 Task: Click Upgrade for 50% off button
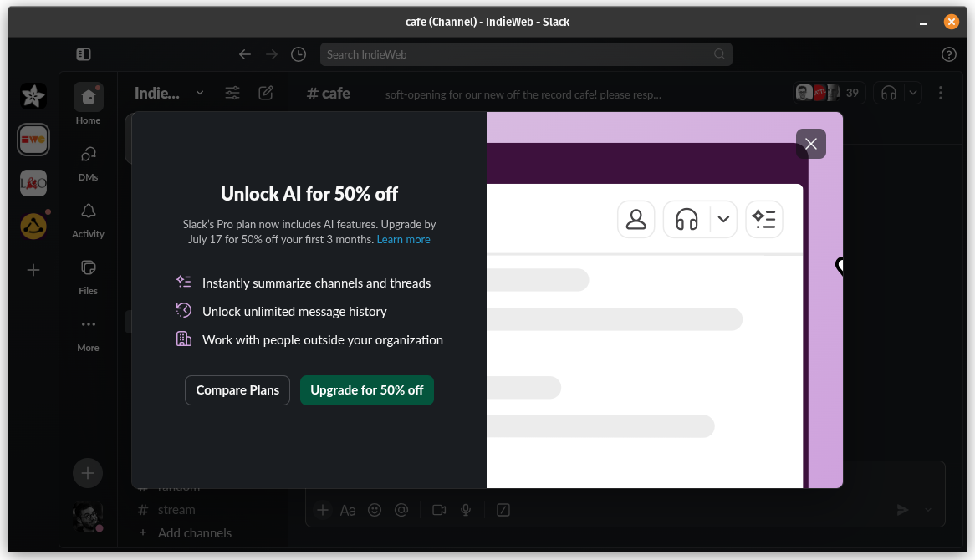click(x=367, y=390)
